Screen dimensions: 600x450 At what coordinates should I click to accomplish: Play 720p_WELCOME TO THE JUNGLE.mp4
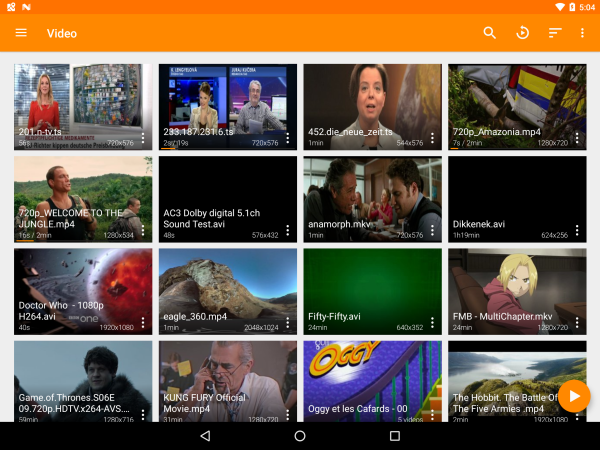click(x=83, y=199)
